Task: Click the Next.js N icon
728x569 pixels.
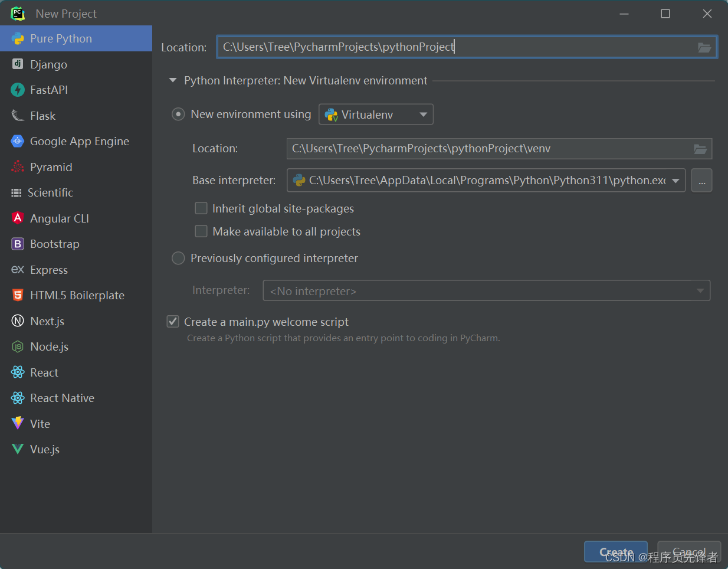Action: (x=18, y=321)
